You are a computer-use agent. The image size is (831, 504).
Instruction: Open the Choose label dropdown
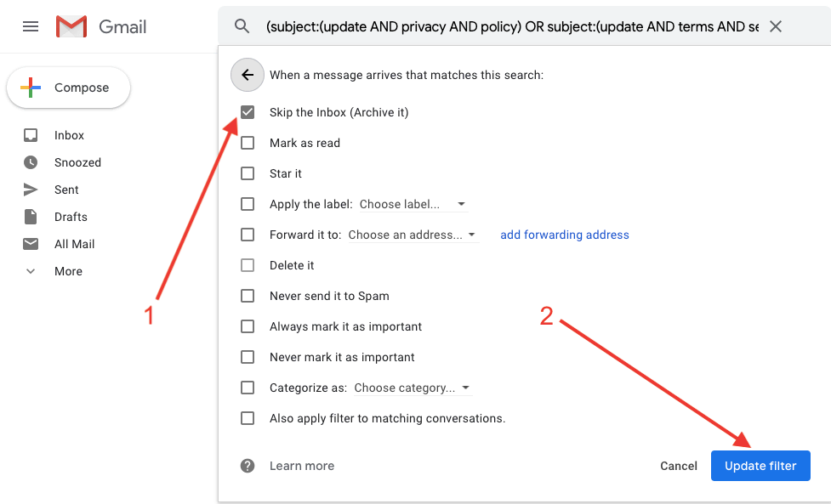point(413,204)
